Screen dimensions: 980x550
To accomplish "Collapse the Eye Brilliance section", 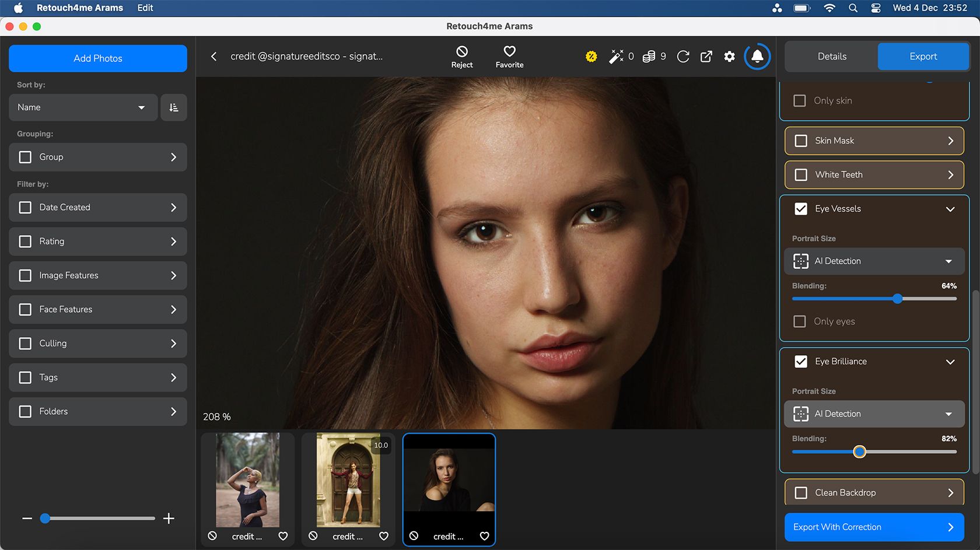I will (x=950, y=362).
